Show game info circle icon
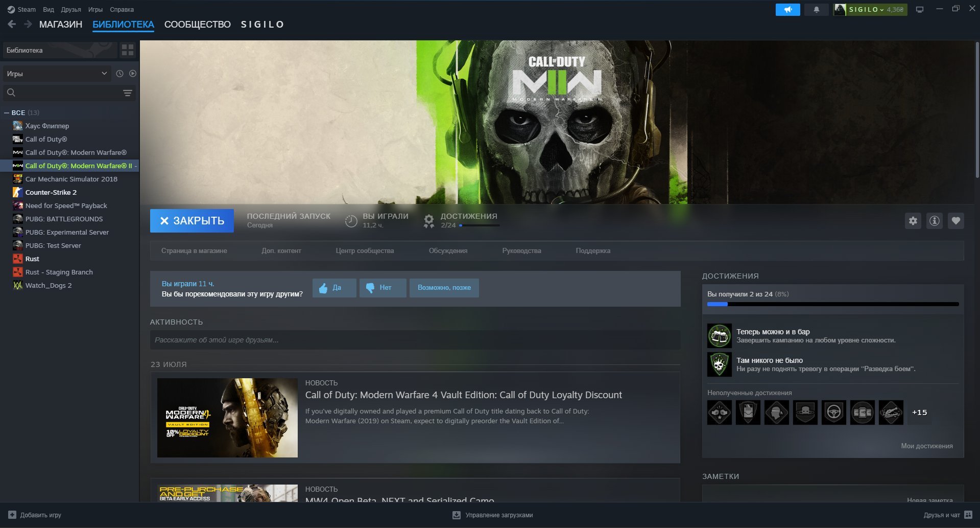The height and width of the screenshot is (528, 980). coord(934,221)
